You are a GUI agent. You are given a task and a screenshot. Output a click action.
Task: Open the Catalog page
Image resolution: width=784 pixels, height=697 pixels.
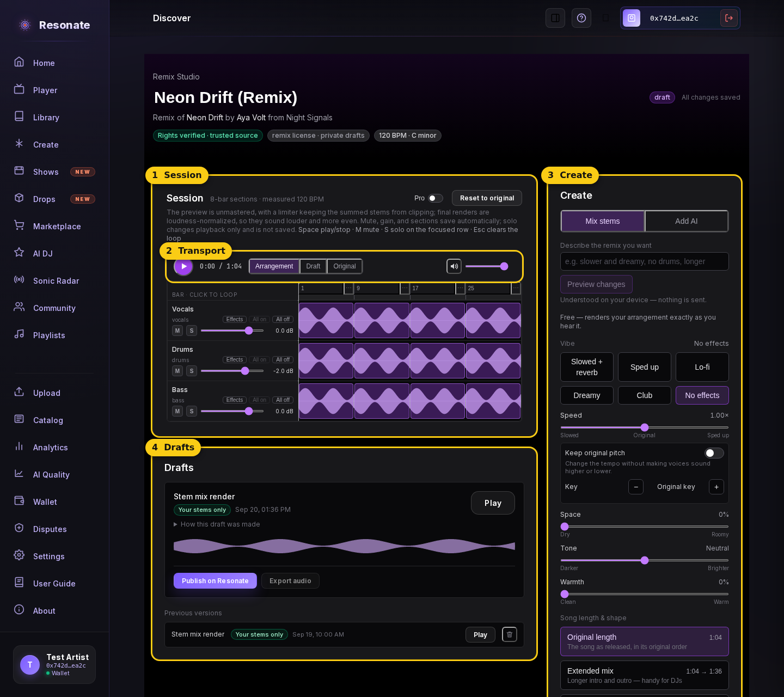(x=54, y=420)
